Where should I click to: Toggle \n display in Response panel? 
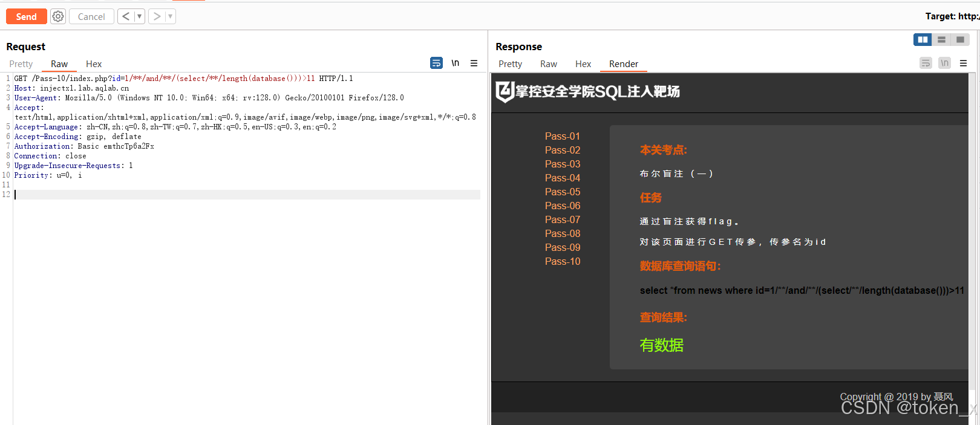(944, 63)
